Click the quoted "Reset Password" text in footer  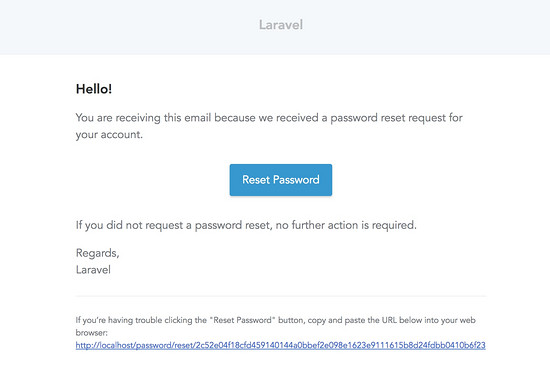tap(242, 320)
